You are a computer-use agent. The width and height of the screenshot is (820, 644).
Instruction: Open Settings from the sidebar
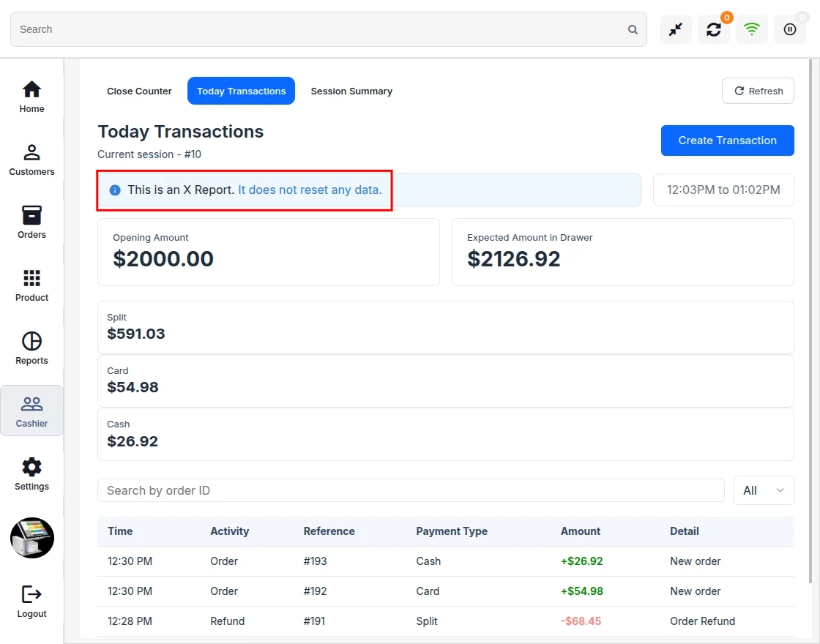coord(31,474)
